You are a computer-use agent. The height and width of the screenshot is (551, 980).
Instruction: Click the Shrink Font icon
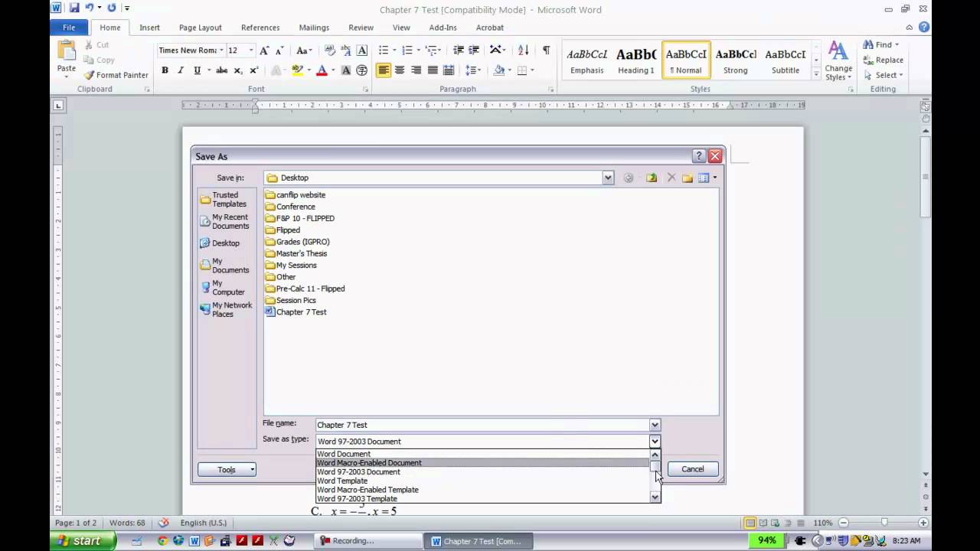(x=279, y=51)
